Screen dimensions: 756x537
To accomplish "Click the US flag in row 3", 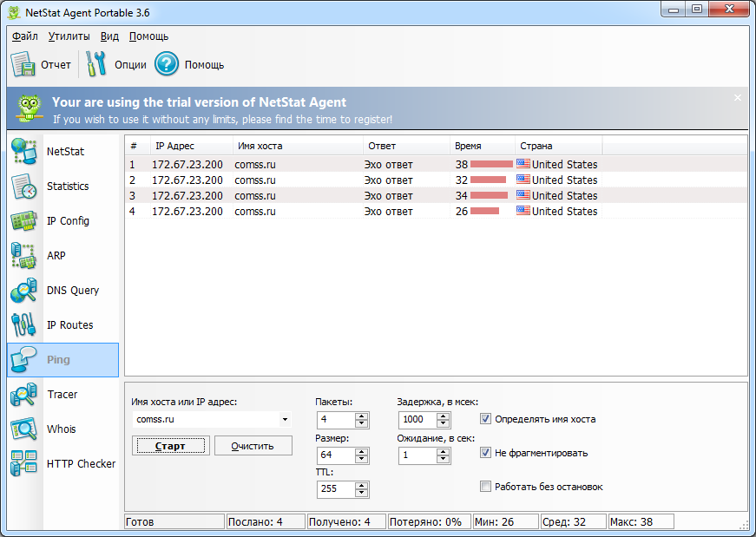I will point(523,194).
